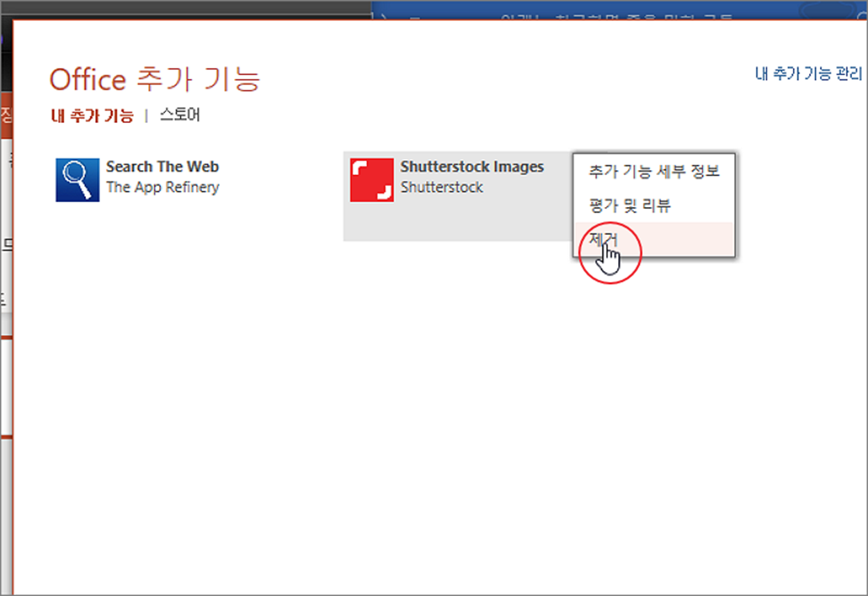Click the 'Office 추가 기능' heading
Viewport: 868px width, 596px height.
click(155, 80)
